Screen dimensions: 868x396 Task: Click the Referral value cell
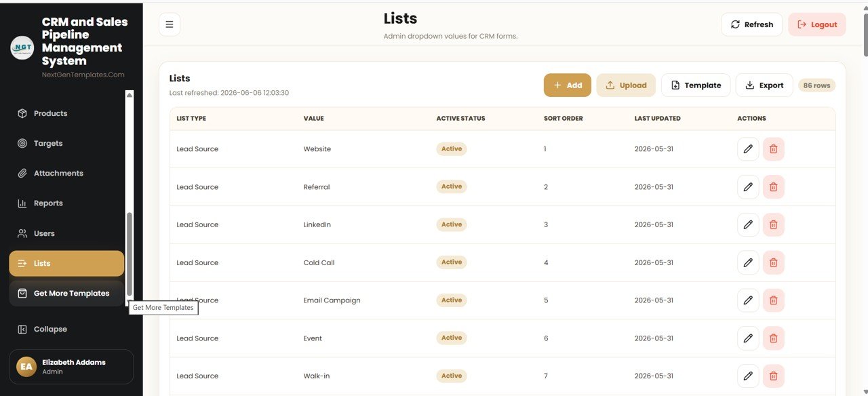(316, 187)
